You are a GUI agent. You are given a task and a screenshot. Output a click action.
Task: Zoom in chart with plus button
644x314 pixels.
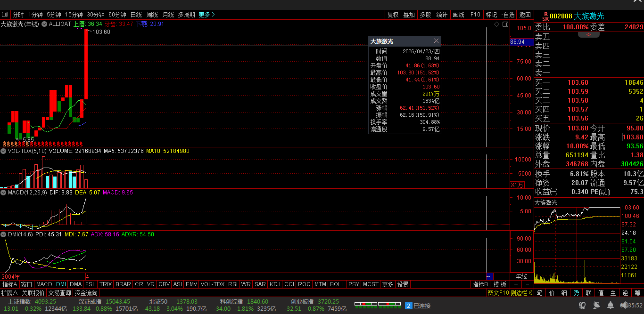coord(516,284)
